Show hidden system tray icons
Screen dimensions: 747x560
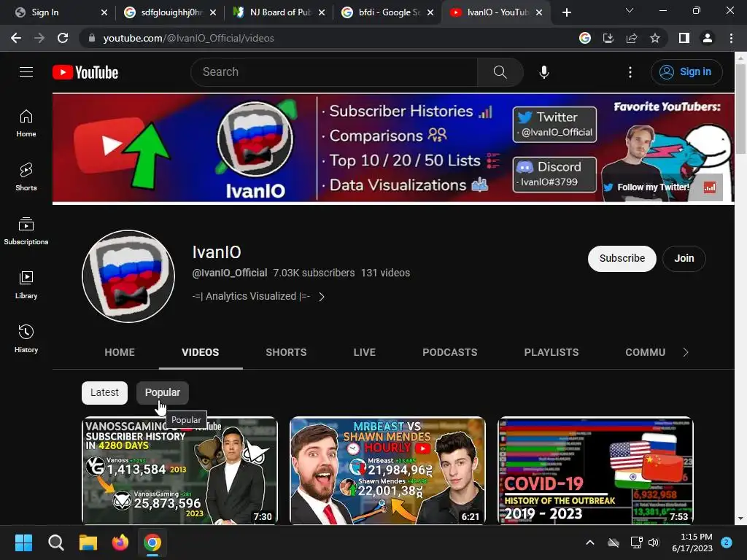589,542
